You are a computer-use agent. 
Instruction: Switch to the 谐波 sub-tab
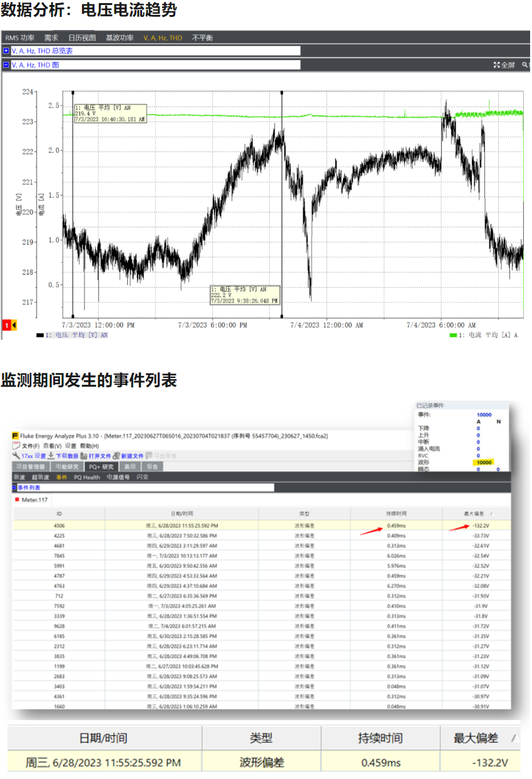[19, 477]
